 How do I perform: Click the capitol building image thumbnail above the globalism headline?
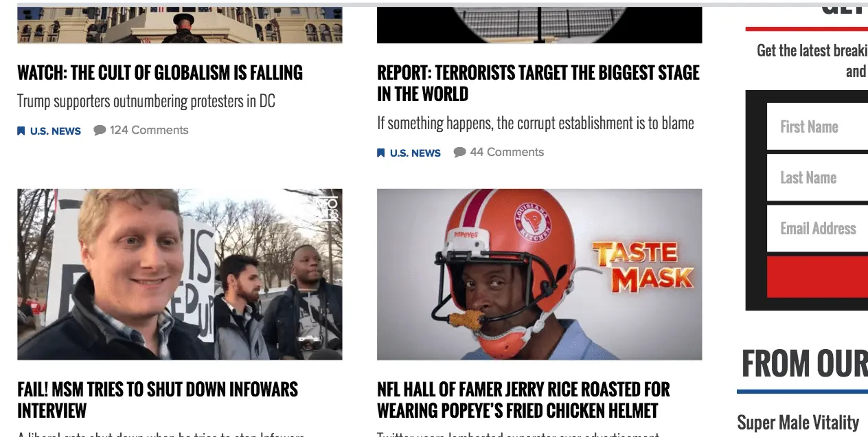point(180,25)
